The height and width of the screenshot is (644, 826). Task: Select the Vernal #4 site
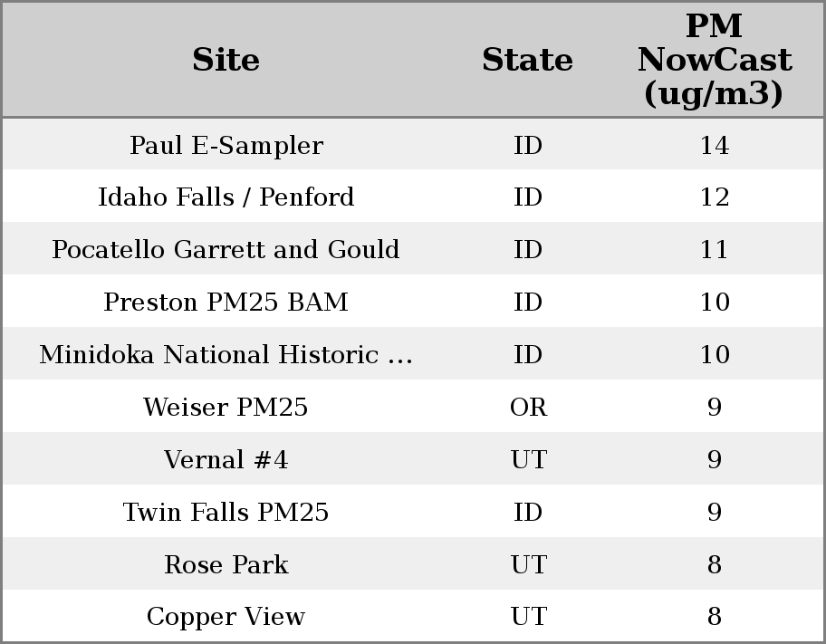(x=226, y=460)
